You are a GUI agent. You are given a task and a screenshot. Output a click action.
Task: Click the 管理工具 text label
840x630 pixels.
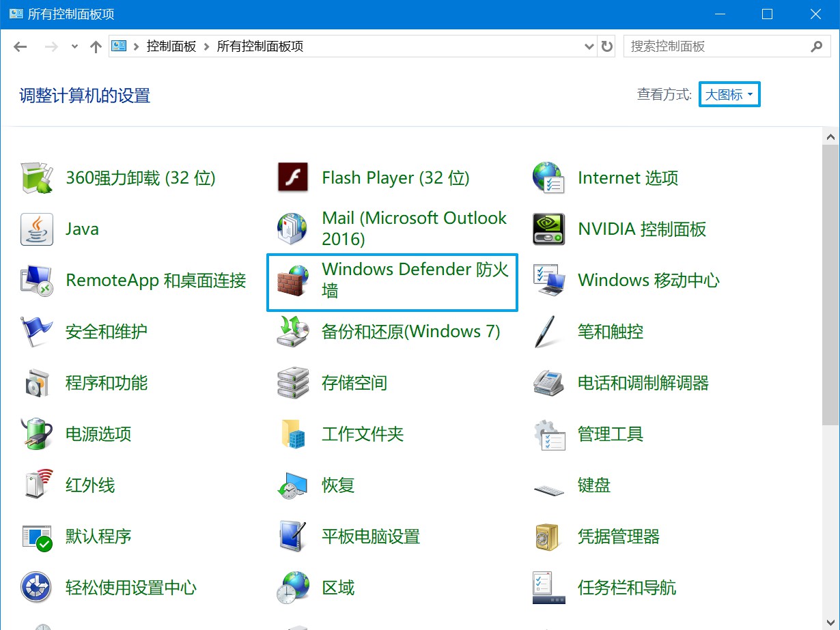click(611, 434)
